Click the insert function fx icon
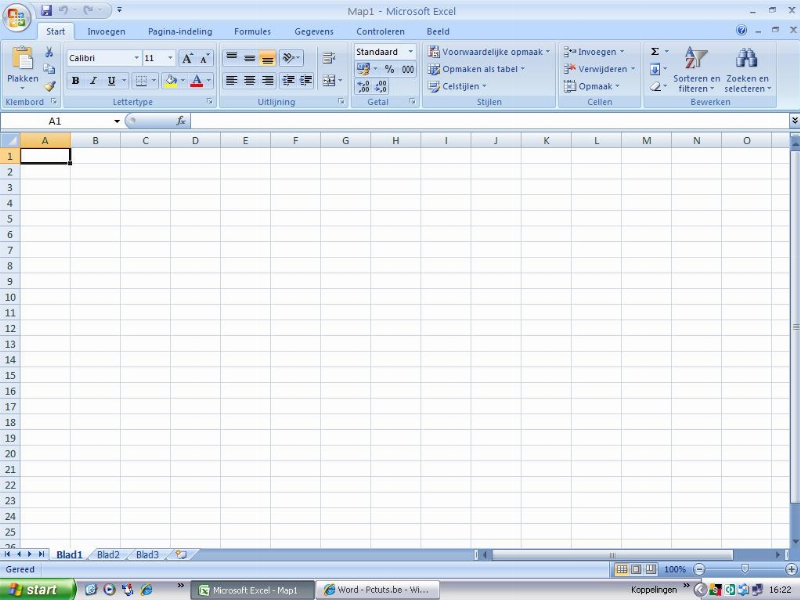Viewport: 800px width, 600px height. coord(181,121)
